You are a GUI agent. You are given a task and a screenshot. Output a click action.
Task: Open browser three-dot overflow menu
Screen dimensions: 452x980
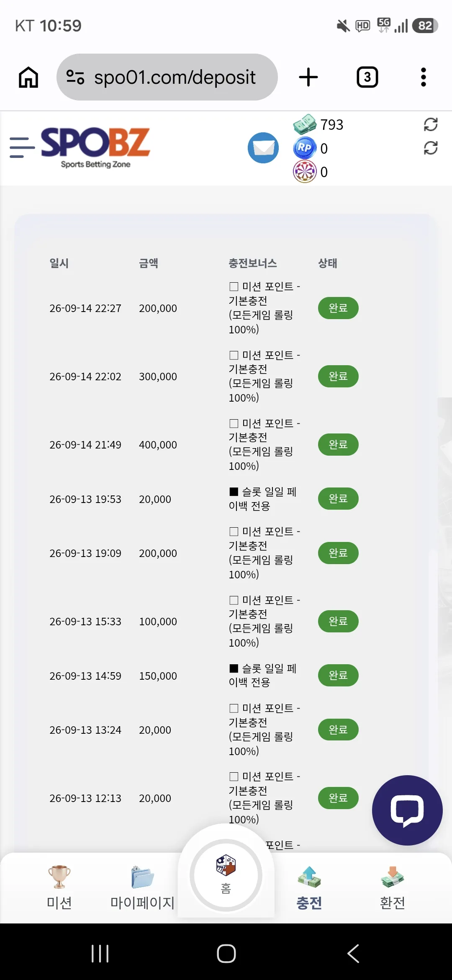tap(424, 77)
